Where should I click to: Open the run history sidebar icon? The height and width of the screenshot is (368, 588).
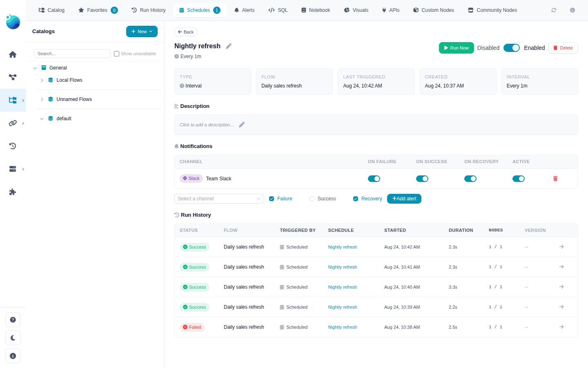(x=13, y=146)
